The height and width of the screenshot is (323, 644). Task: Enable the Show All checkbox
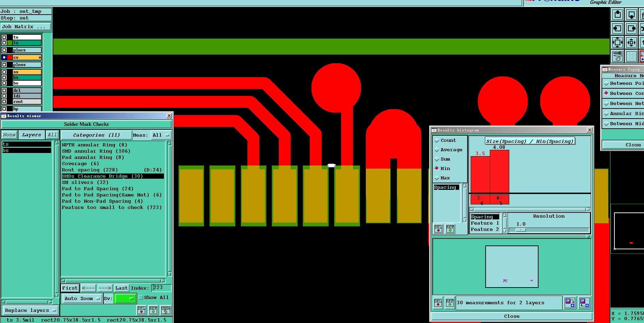(141, 298)
